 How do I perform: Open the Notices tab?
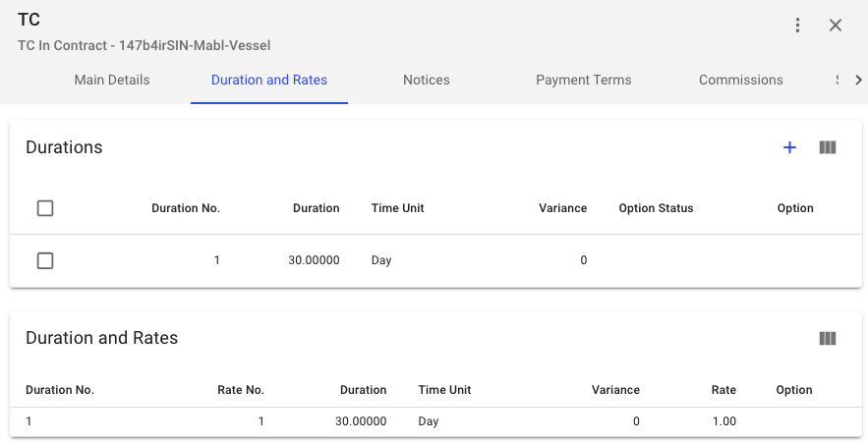click(427, 80)
